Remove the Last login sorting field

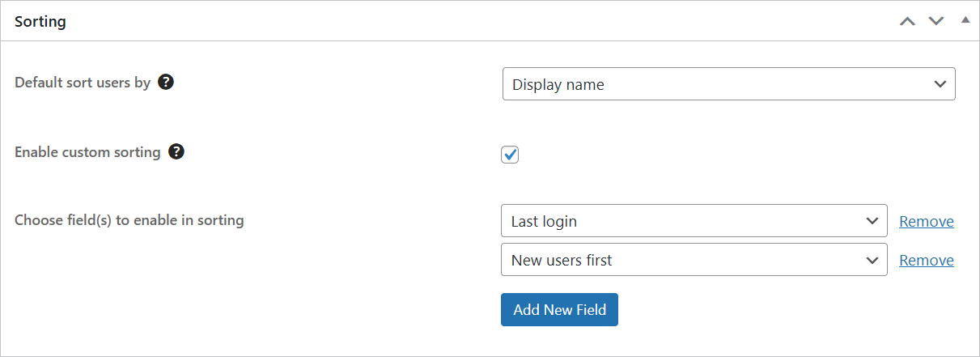[927, 221]
